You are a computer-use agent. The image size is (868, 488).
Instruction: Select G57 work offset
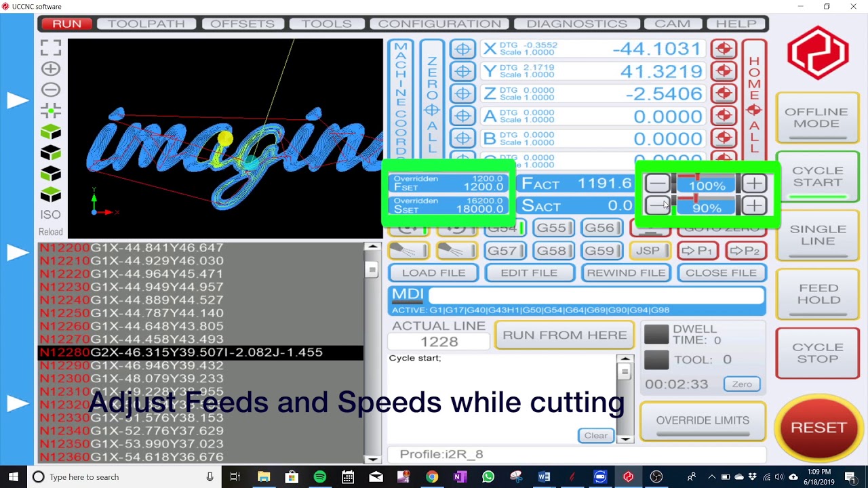pos(505,251)
